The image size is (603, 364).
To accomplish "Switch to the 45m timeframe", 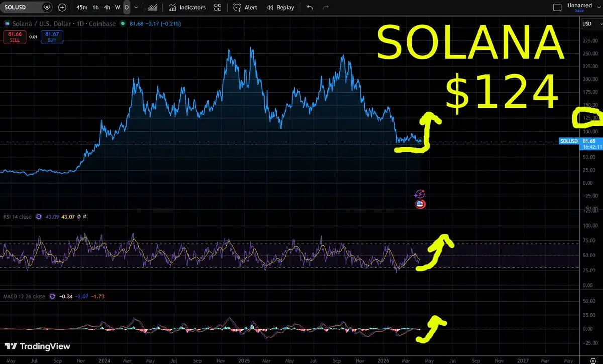I will tap(81, 7).
